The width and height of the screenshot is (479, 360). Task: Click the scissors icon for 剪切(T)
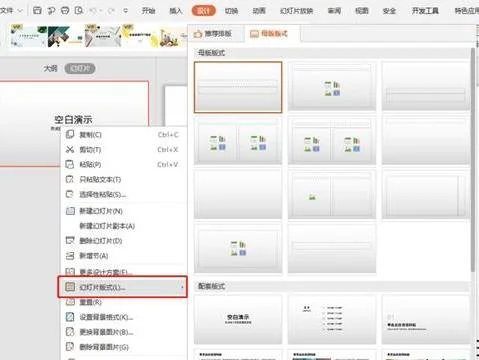pyautogui.click(x=70, y=149)
